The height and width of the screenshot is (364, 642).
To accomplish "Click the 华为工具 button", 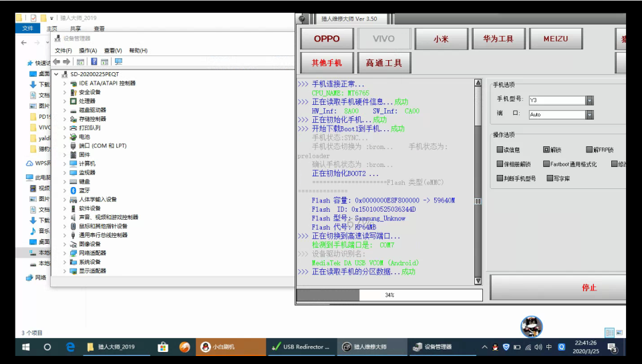I will pos(498,39).
